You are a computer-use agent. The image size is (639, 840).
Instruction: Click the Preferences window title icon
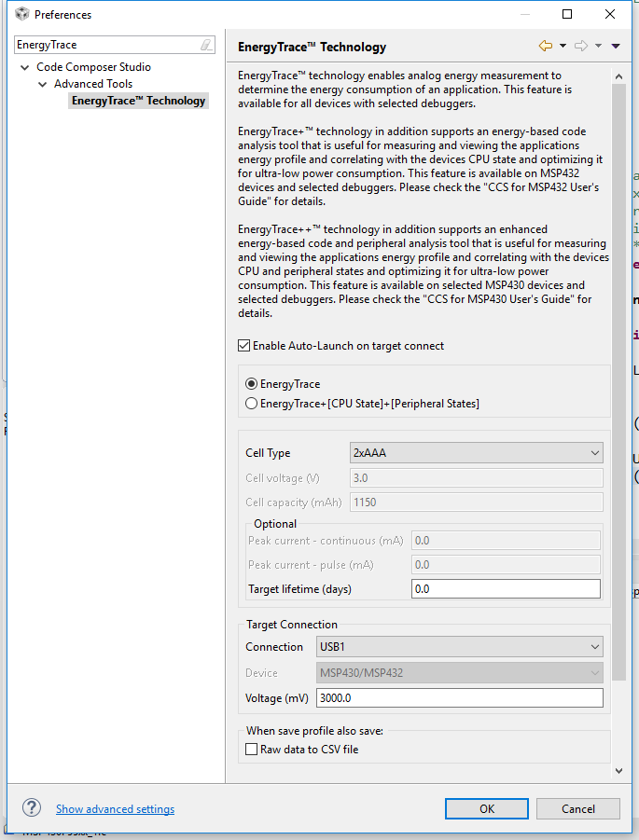coord(22,14)
